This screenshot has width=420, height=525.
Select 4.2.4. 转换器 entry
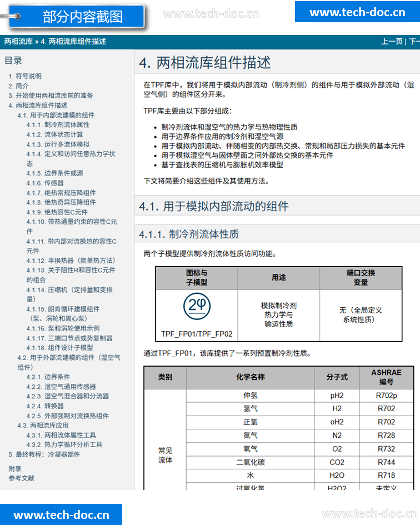pos(45,406)
